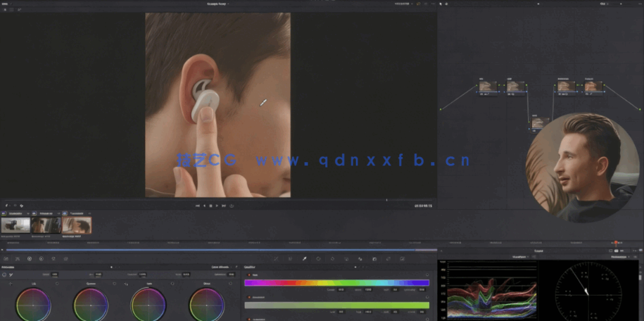Click the Gain color wheel center

coord(149,306)
